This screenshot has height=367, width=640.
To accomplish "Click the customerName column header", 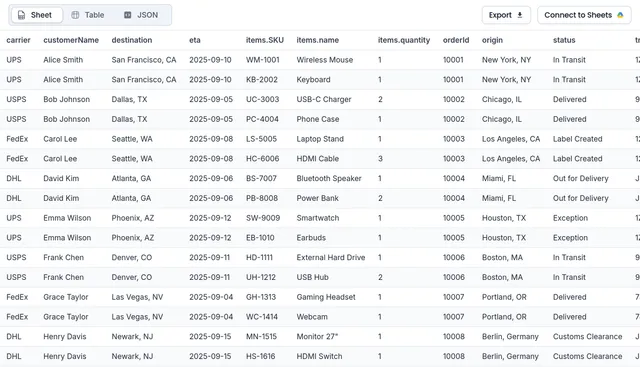I will pos(71,40).
